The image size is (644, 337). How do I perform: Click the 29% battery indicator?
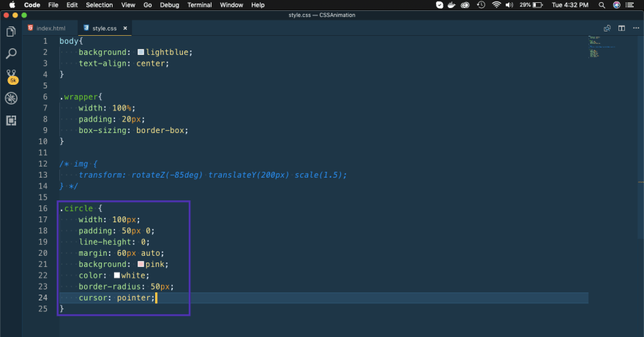click(531, 5)
